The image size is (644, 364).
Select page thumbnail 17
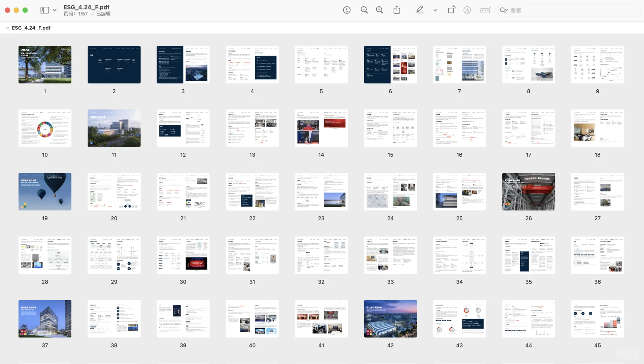[x=529, y=128]
